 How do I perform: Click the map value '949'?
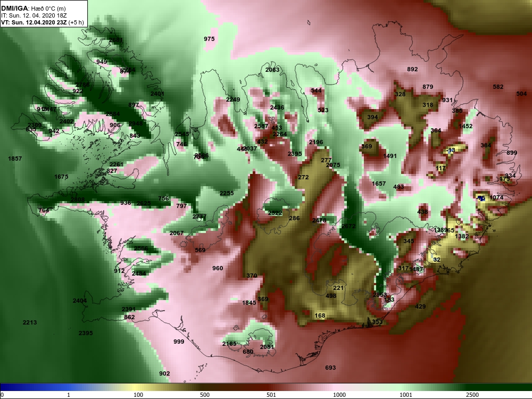102,62
